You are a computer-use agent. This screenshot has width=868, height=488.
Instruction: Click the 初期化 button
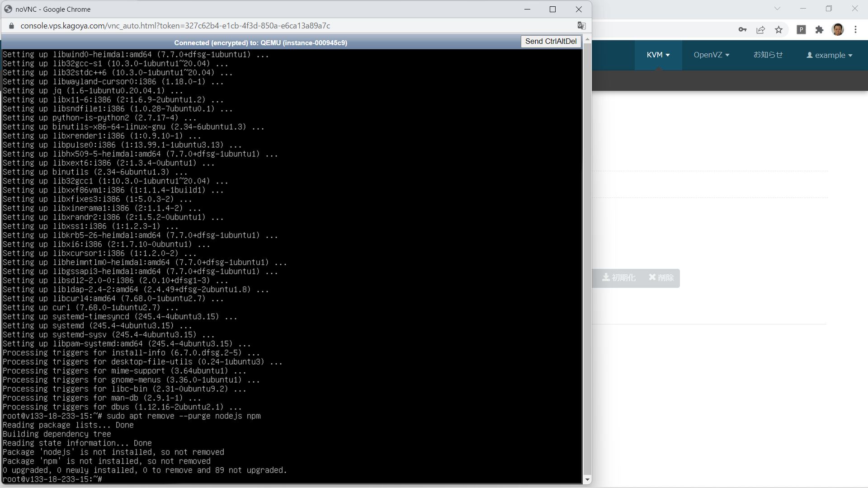pos(619,278)
